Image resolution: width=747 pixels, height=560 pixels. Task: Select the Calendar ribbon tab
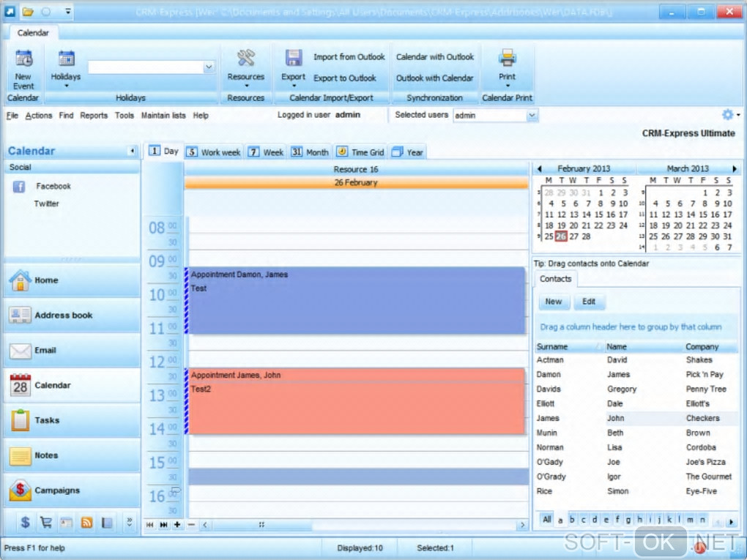click(33, 33)
